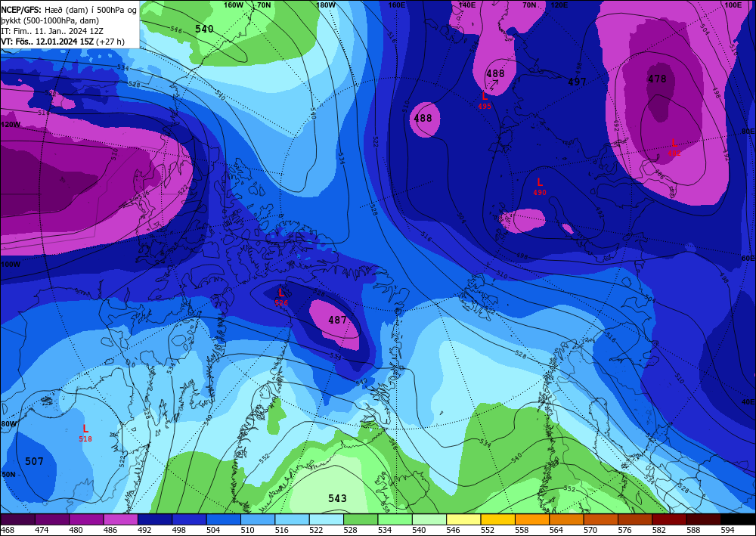Click the legend swatch above label 474

[x=52, y=519]
